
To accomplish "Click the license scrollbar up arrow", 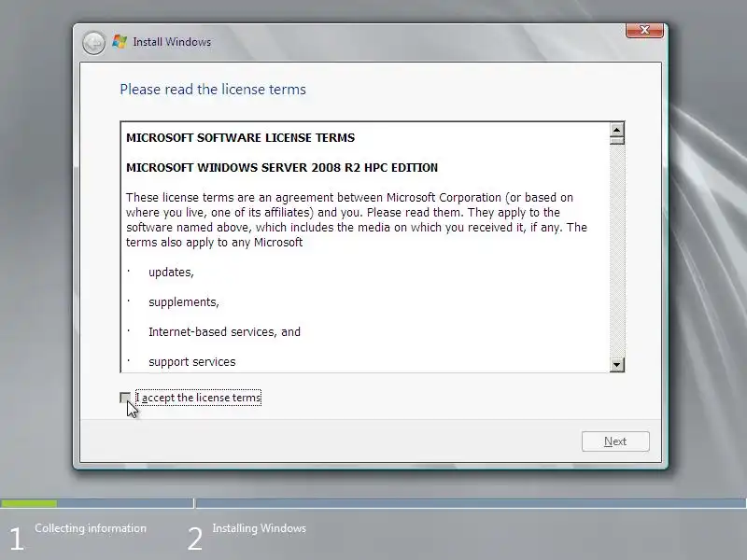I will tap(617, 130).
